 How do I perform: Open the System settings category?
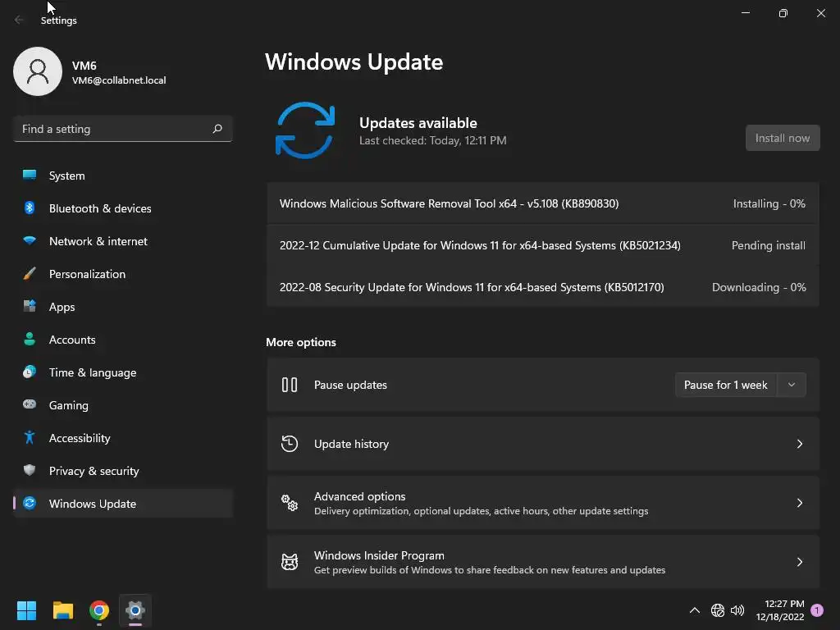point(123,176)
